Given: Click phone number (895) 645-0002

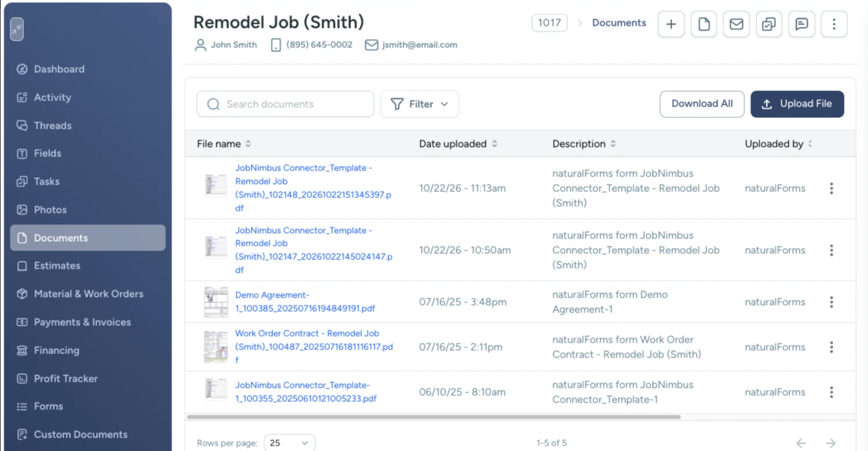Looking at the screenshot, I should click(x=319, y=45).
